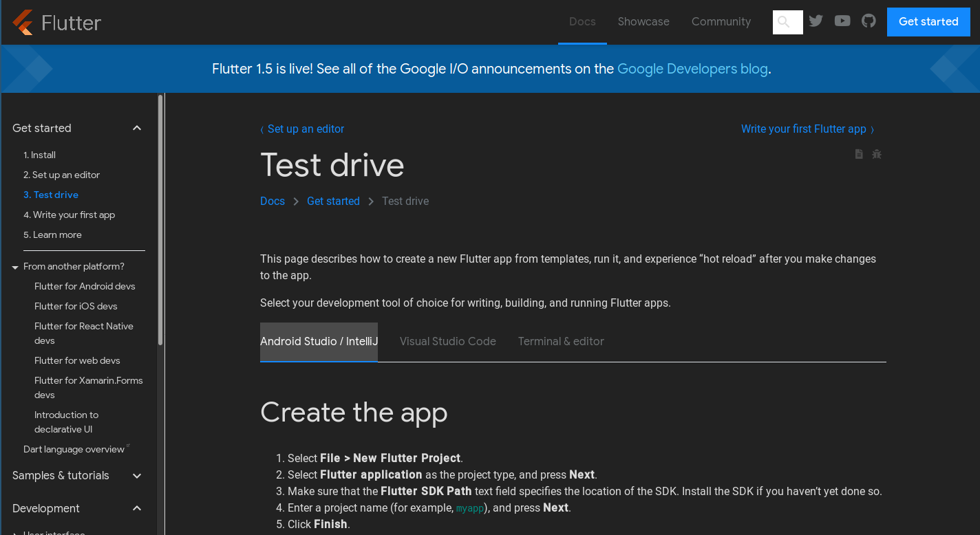Open the YouTube channel icon
The width and height of the screenshot is (980, 535).
(842, 21)
